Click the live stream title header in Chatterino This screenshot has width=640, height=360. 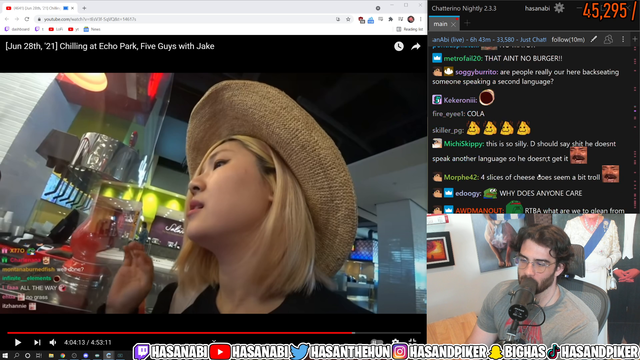[489, 40]
